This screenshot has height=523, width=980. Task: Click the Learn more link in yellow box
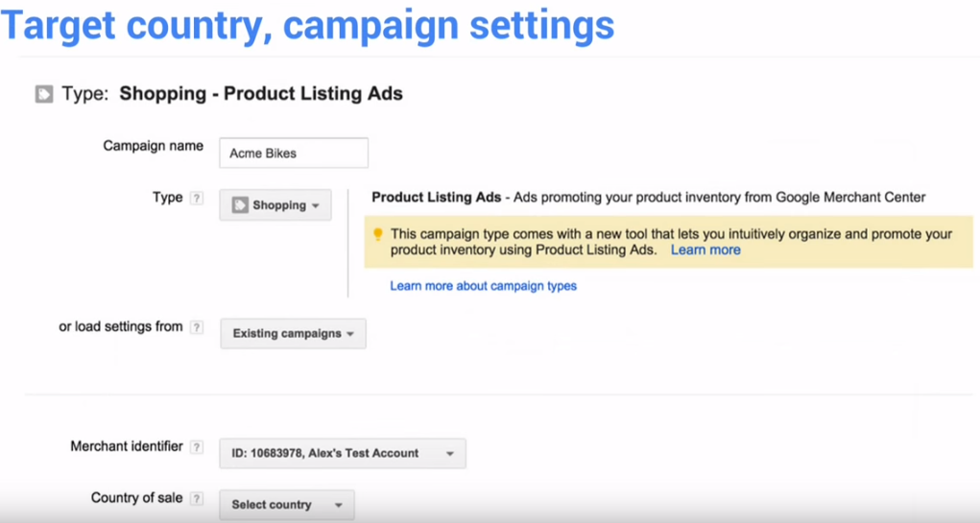[705, 250]
